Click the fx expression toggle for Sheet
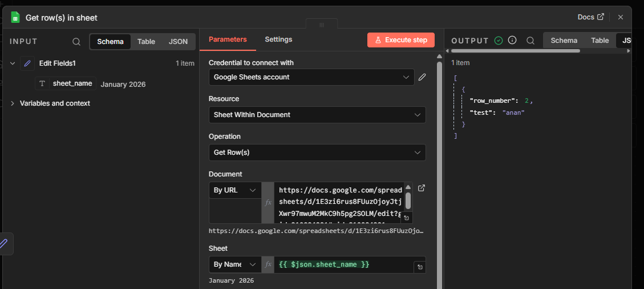644x289 pixels. (x=268, y=264)
